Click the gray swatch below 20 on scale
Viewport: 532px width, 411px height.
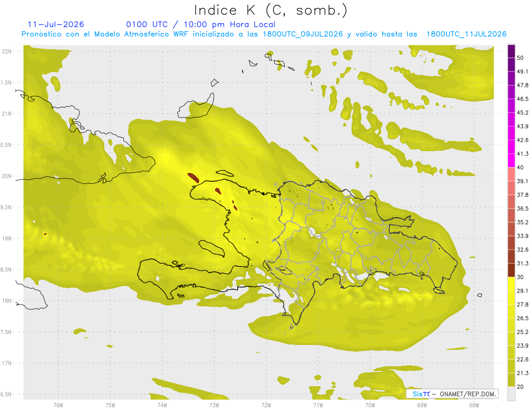click(512, 394)
